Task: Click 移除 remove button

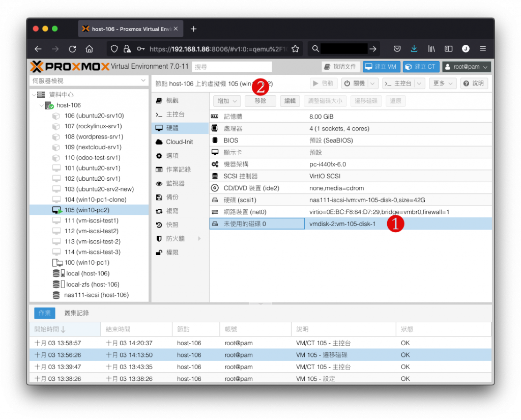Action: pyautogui.click(x=260, y=101)
